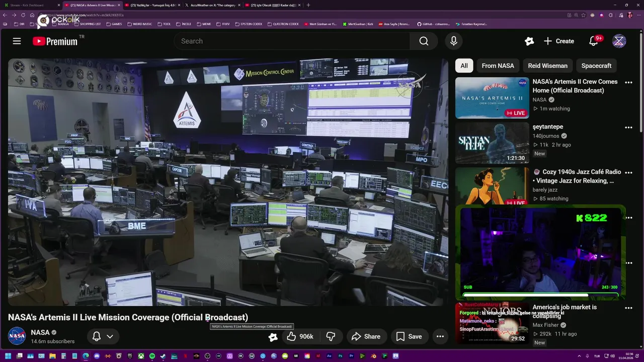Open Adobe Audition from the taskbar

point(329,356)
